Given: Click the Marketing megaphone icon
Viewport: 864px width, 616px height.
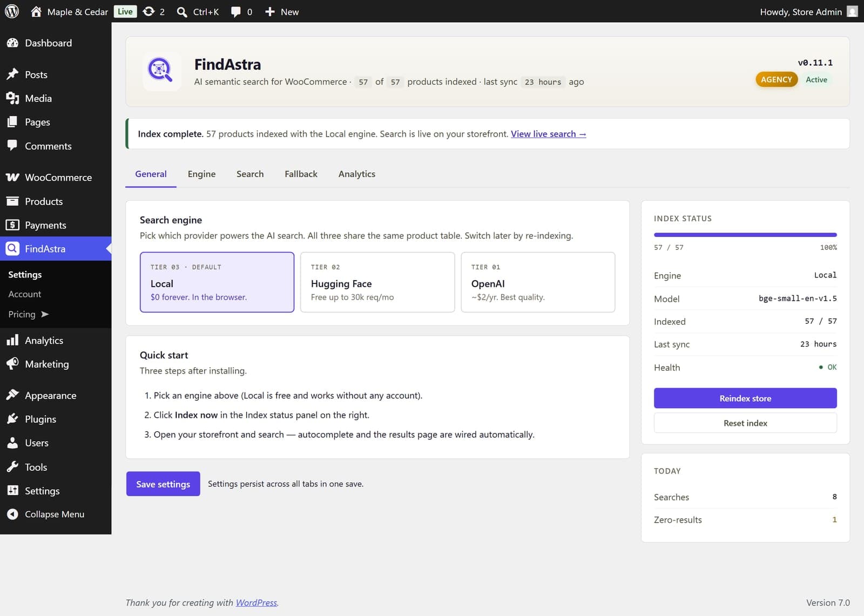Looking at the screenshot, I should [12, 364].
